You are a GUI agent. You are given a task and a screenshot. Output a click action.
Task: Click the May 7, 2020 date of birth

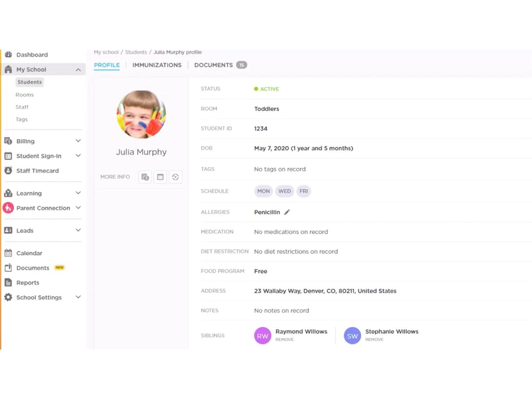pos(304,149)
